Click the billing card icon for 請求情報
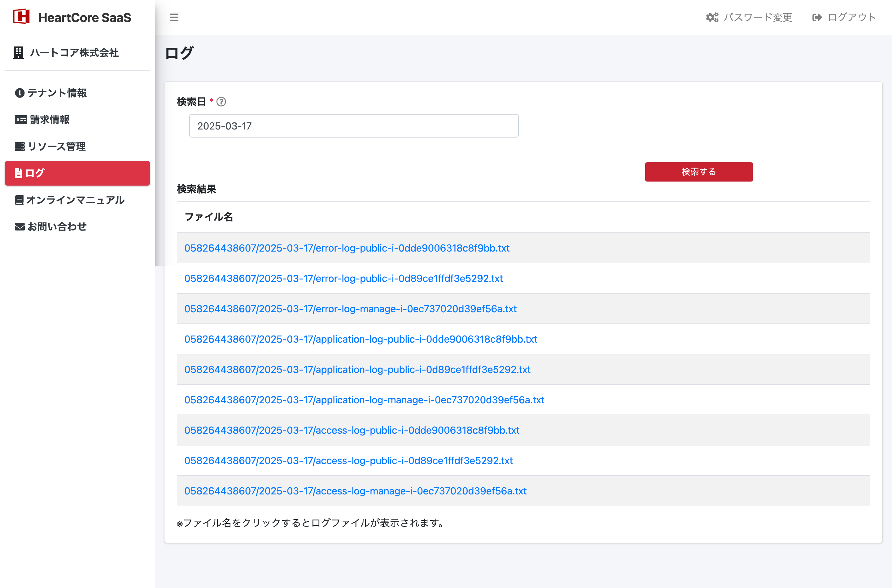The height and width of the screenshot is (588, 892). click(21, 120)
